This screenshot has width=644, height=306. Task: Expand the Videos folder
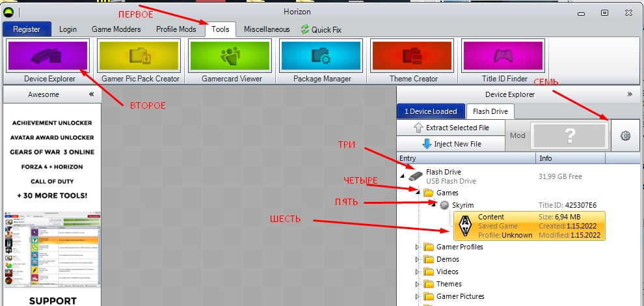[x=418, y=271]
